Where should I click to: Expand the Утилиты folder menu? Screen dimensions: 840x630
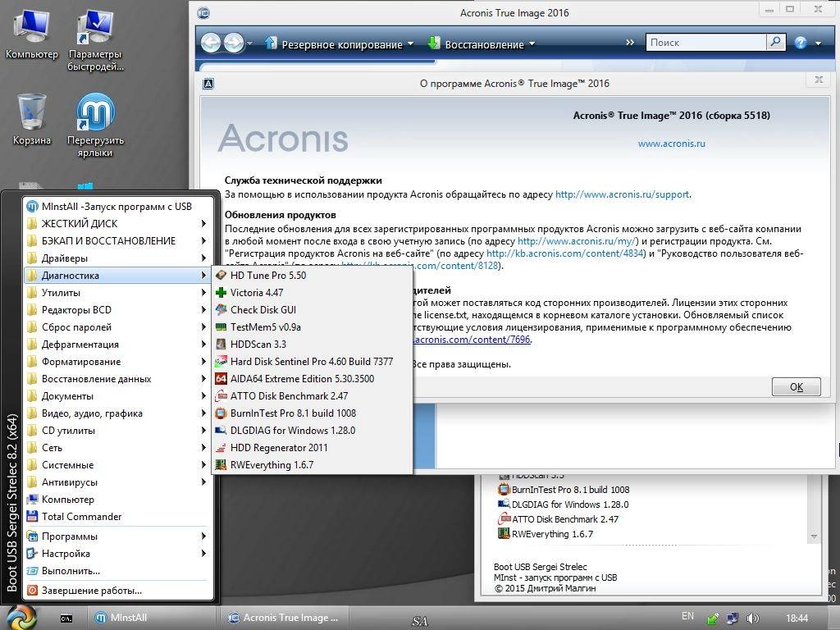click(x=119, y=293)
